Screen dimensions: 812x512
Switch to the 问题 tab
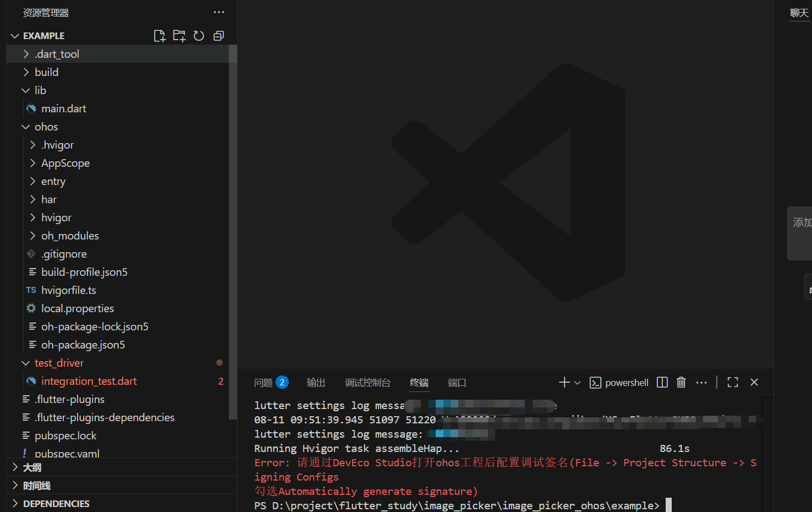coord(264,383)
